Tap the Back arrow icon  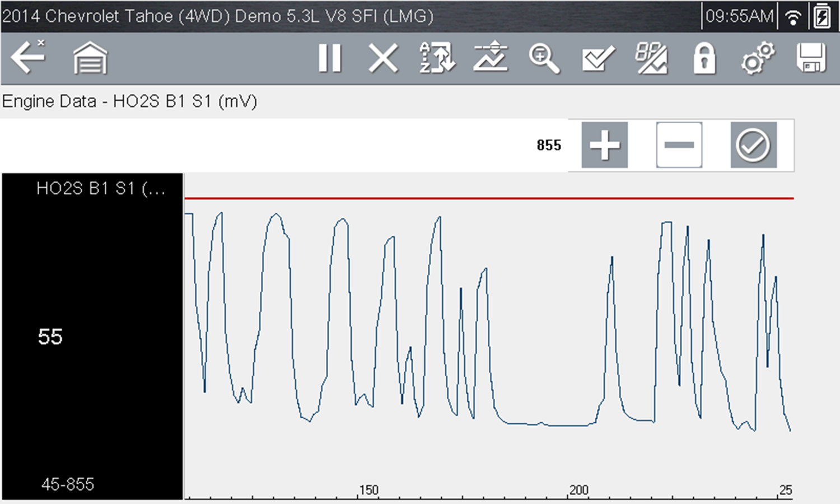(28, 57)
